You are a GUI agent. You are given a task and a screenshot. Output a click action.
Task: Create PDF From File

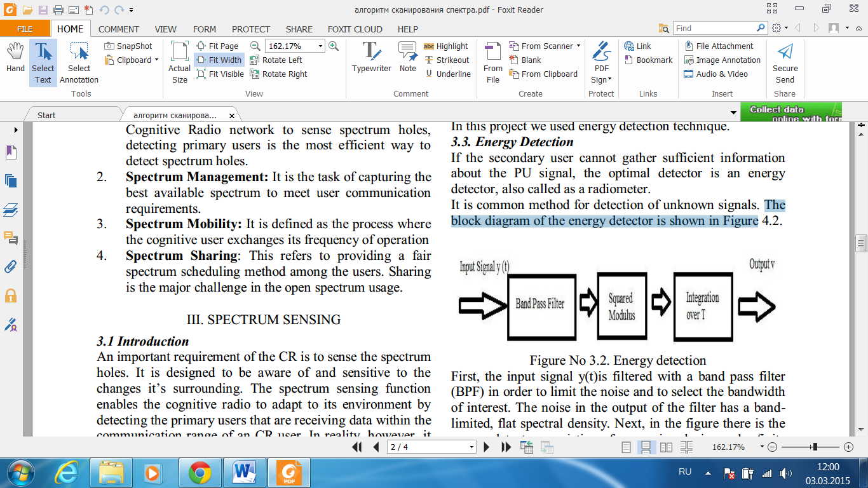492,62
